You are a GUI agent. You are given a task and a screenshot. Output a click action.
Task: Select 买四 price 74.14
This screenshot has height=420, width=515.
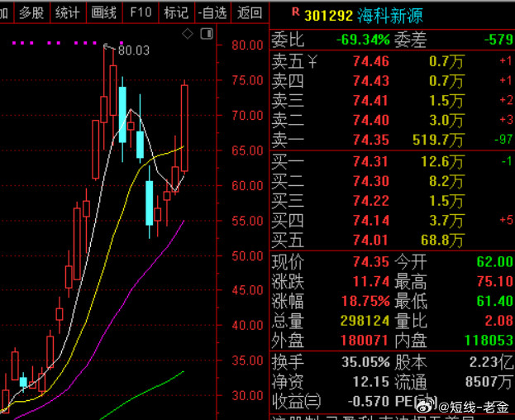pos(371,221)
